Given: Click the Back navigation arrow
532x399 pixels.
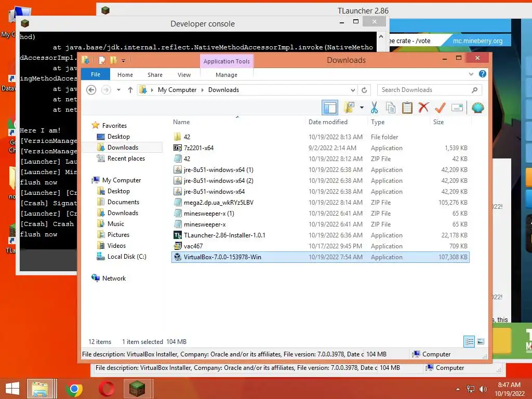Looking at the screenshot, I should pyautogui.click(x=91, y=90).
